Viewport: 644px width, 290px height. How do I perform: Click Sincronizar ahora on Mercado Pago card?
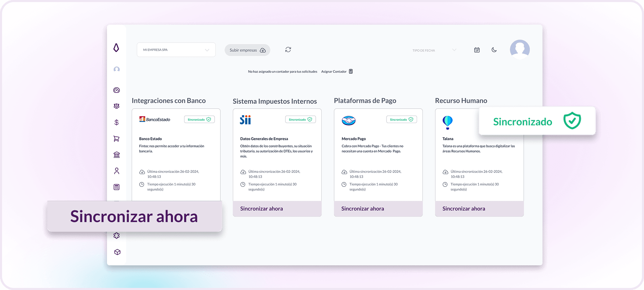(378, 209)
